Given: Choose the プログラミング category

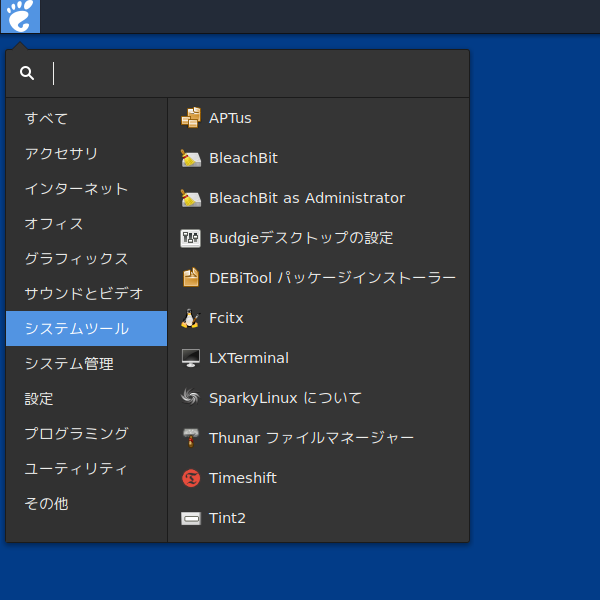Looking at the screenshot, I should point(86,434).
